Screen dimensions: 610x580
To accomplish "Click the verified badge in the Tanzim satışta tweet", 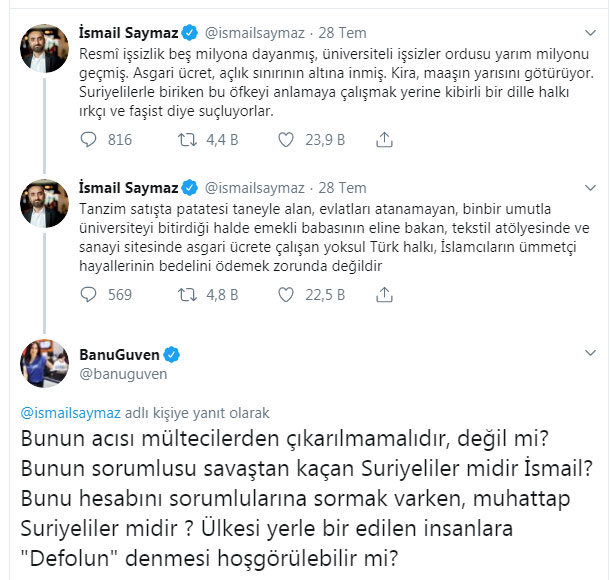I will click(187, 188).
